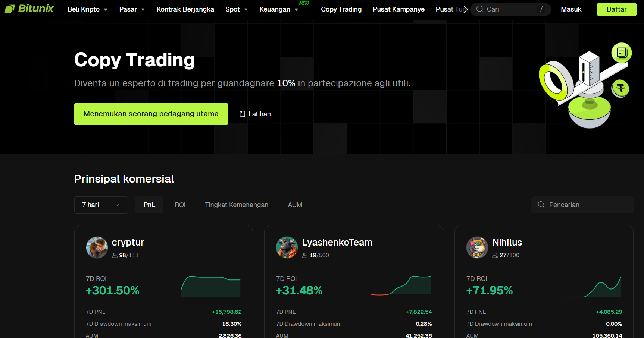Click the +7,822.54 PNL value
This screenshot has width=644, height=338.
click(419, 312)
